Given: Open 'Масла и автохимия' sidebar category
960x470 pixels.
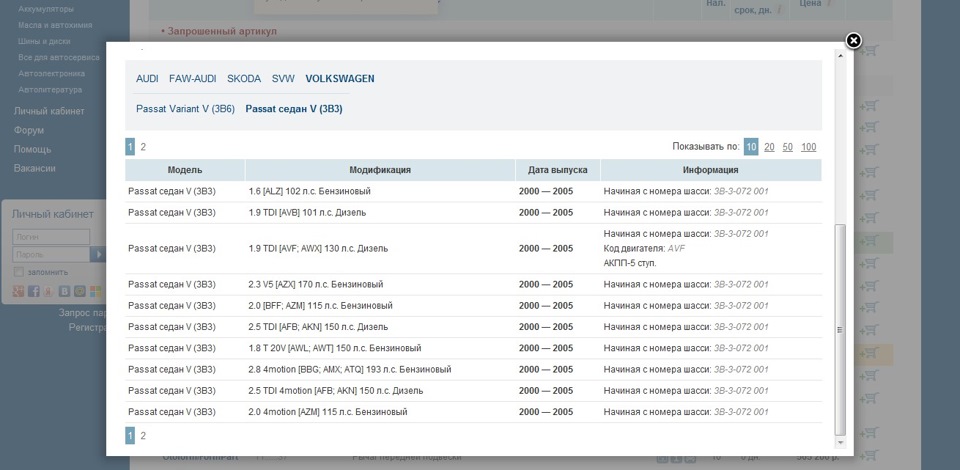Looking at the screenshot, I should pos(55,25).
